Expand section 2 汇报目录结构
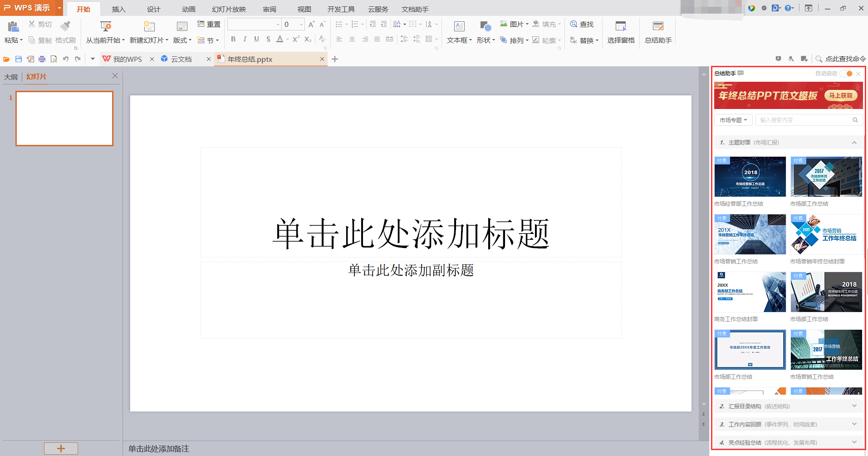868x456 pixels. [x=788, y=406]
